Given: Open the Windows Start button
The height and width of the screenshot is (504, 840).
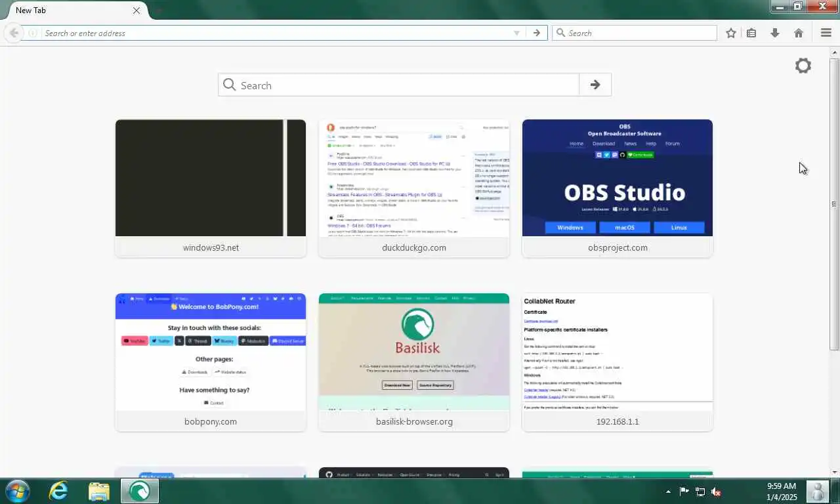Looking at the screenshot, I should click(x=17, y=491).
